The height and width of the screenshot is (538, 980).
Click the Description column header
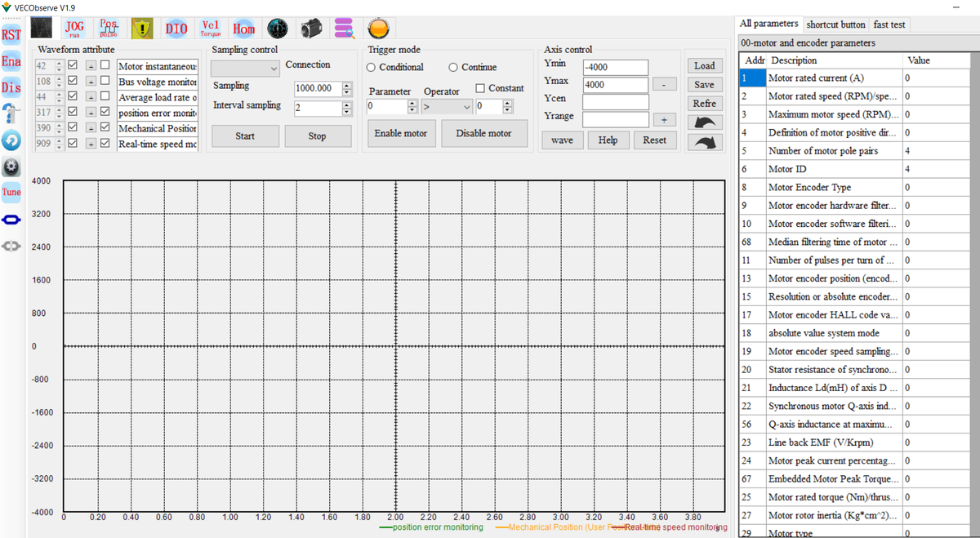point(835,60)
